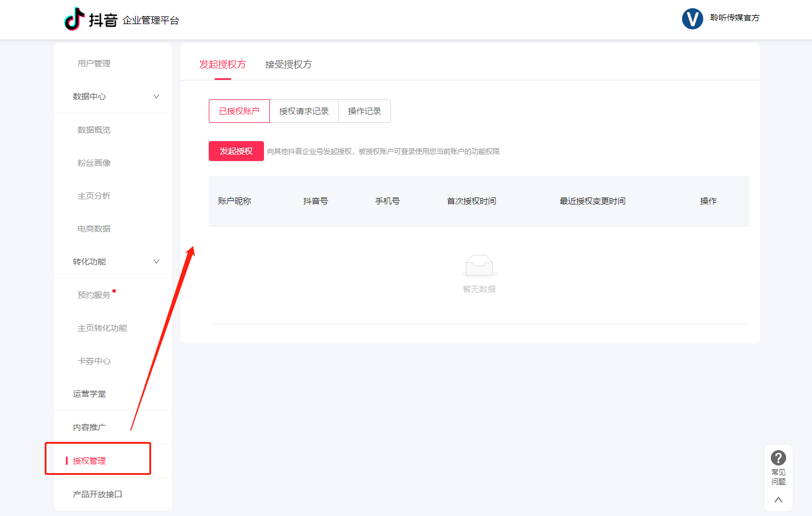
Task: Click the 聆听传媒官方 account name
Action: pyautogui.click(x=734, y=18)
